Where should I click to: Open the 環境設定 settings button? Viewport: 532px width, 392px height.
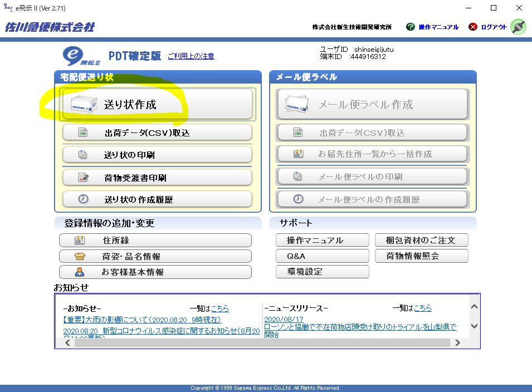(322, 272)
